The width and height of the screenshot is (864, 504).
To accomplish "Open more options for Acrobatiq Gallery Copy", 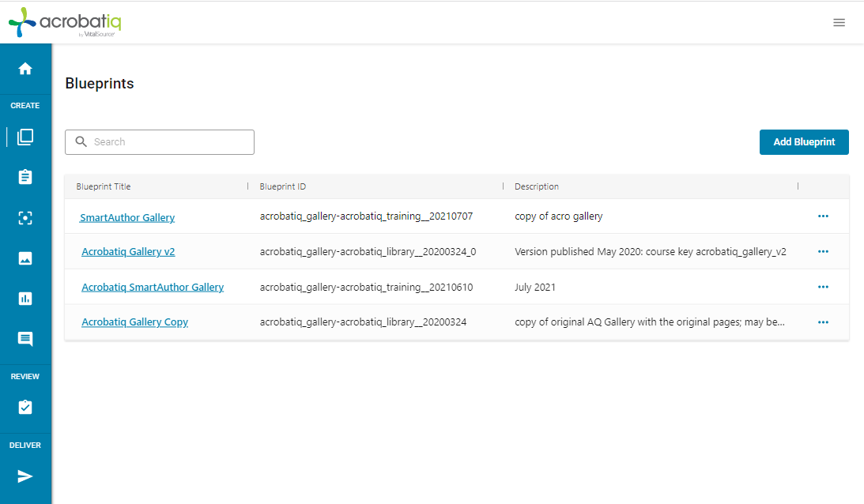I will [823, 322].
